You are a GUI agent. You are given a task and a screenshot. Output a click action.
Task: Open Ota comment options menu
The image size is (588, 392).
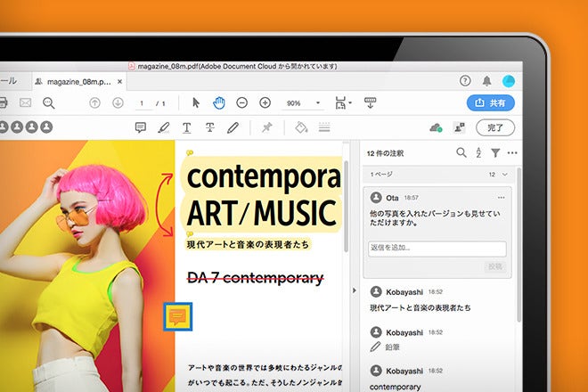coord(501,198)
